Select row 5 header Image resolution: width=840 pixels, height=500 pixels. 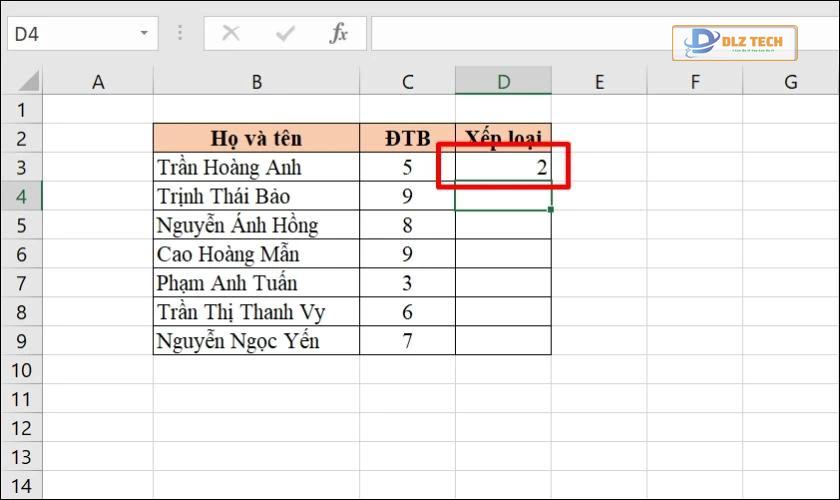21,226
